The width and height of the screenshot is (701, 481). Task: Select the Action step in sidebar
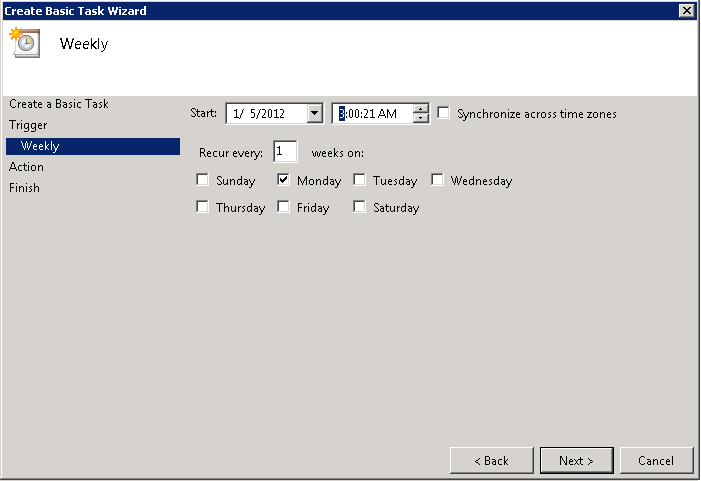(26, 167)
